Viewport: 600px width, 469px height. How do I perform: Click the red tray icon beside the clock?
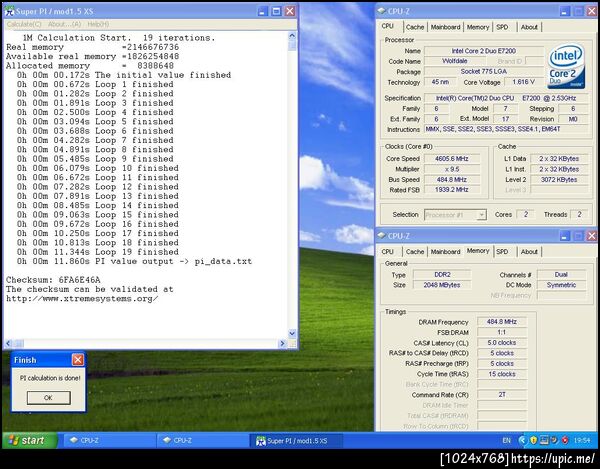coord(565,440)
